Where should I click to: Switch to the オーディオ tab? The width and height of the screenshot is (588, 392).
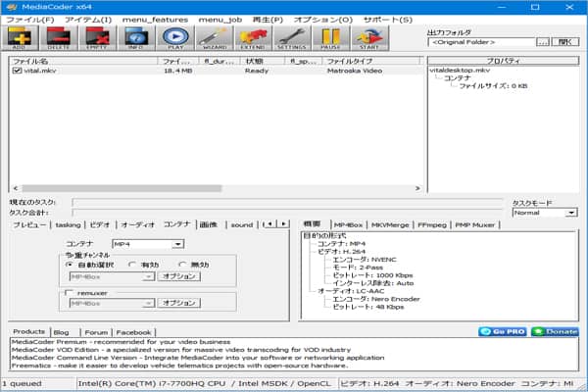pyautogui.click(x=137, y=224)
